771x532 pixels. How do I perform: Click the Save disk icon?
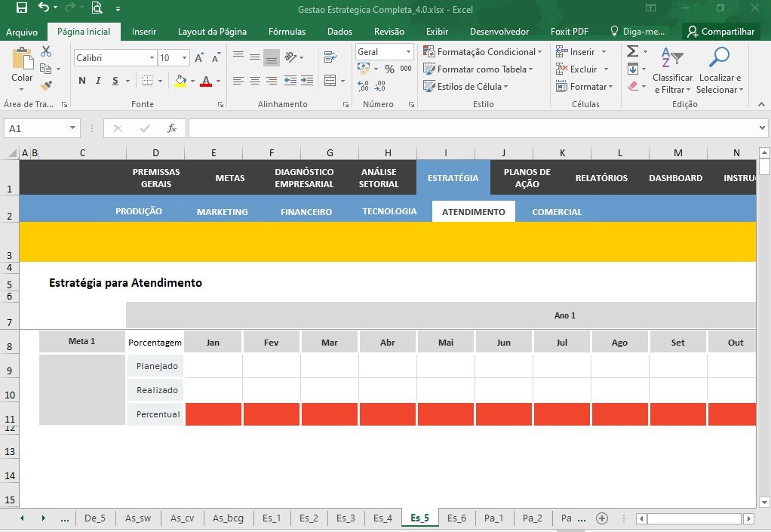22,8
